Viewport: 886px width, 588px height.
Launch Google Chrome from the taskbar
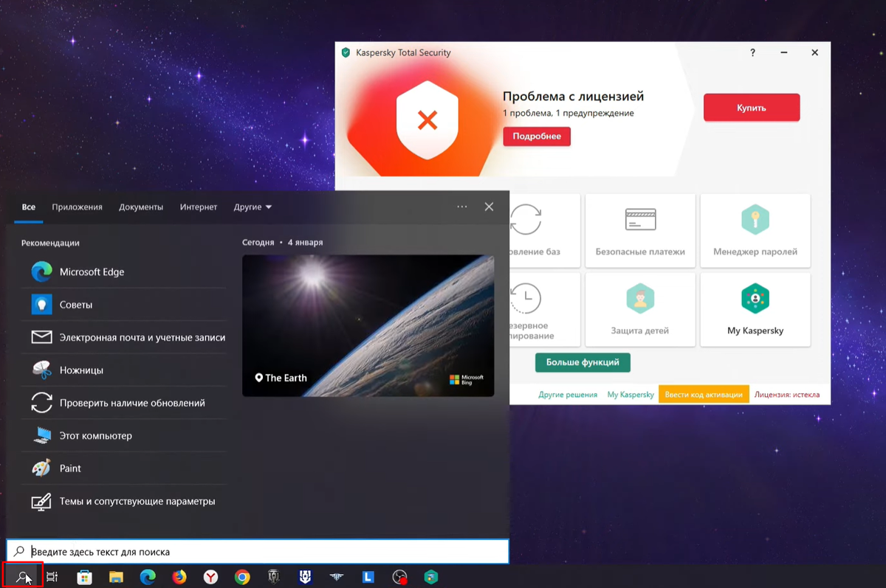tap(242, 577)
